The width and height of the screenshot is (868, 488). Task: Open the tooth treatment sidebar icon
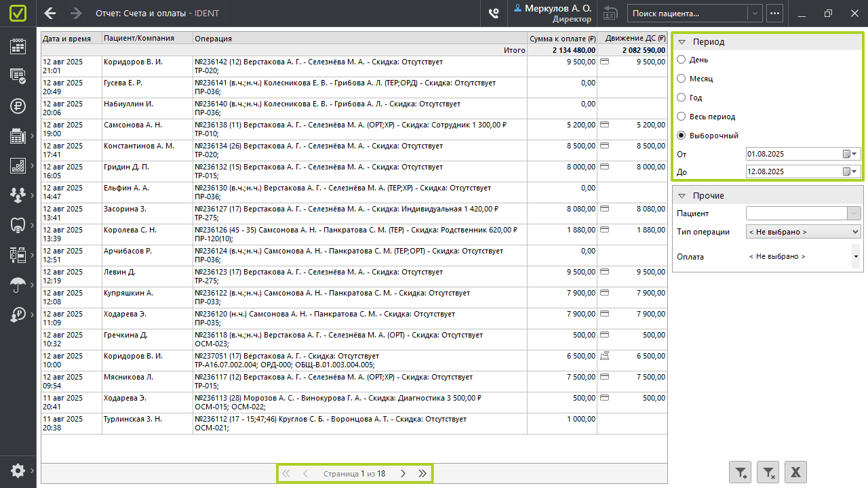[18, 225]
